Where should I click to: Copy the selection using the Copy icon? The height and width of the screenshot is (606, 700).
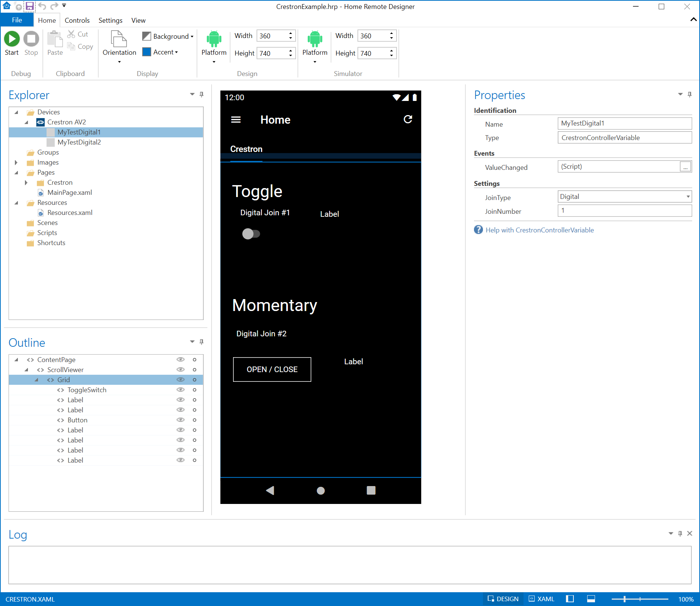click(71, 46)
